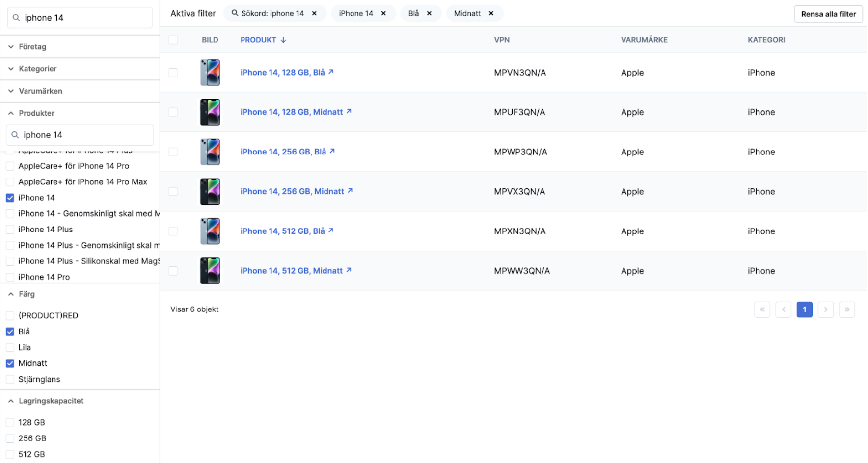This screenshot has width=868, height=463.
Task: Open thumbnail of iPhone 14, 512 GB, Midnatt
Action: (210, 271)
